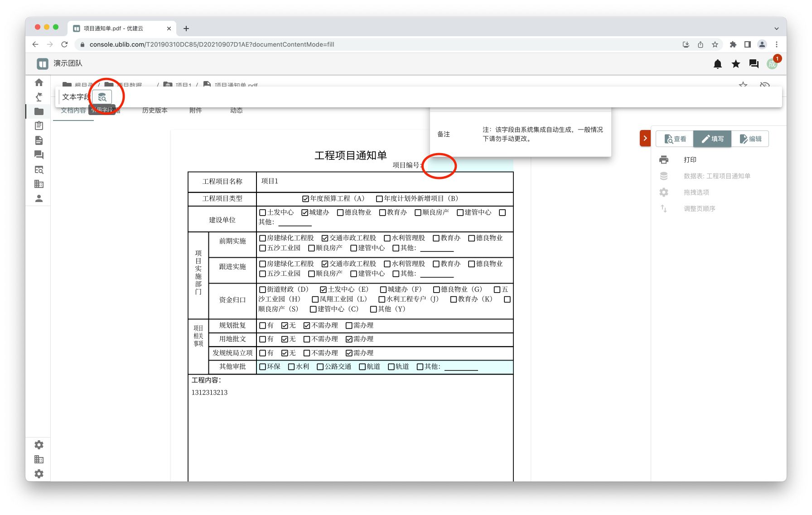Screen dimensions: 812x515
Task: Click the gear icon beside 拖拽选项
Action: (664, 192)
